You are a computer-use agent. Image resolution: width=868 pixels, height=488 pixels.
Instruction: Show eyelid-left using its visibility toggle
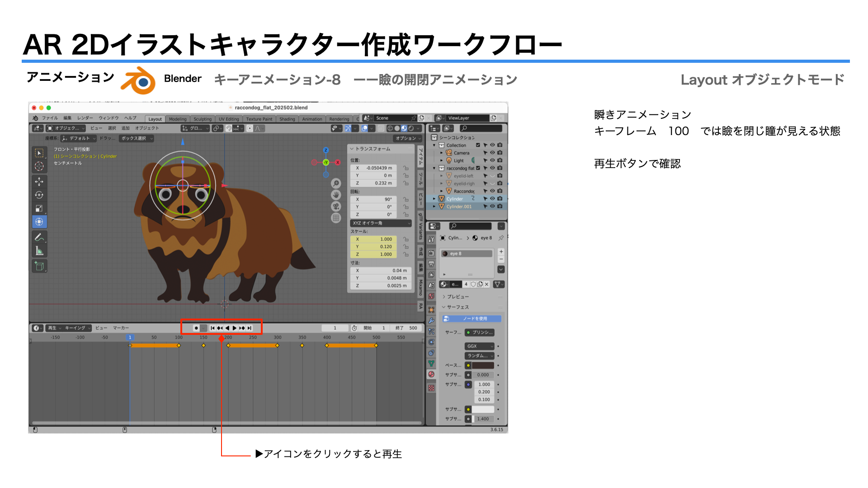[492, 176]
